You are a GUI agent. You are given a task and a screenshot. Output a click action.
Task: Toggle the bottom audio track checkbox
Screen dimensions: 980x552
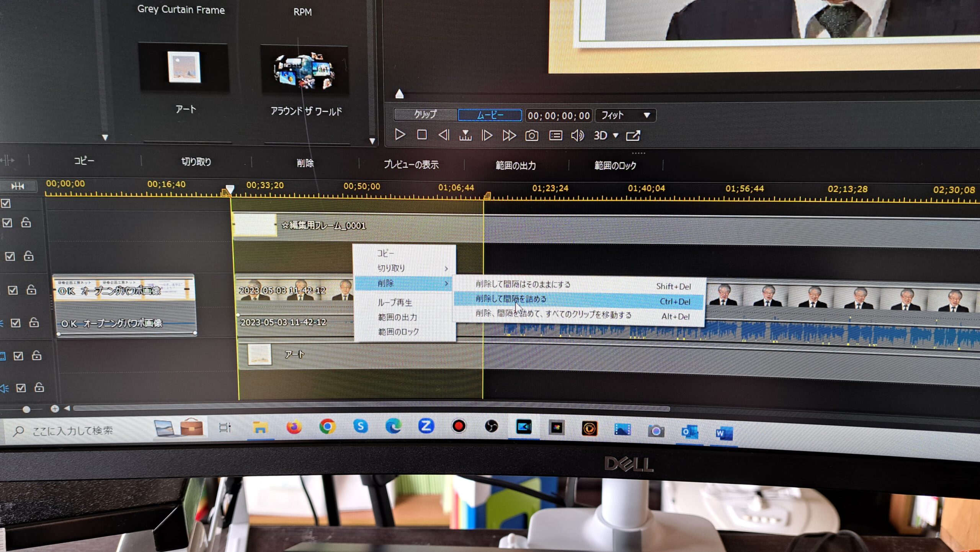click(x=21, y=388)
